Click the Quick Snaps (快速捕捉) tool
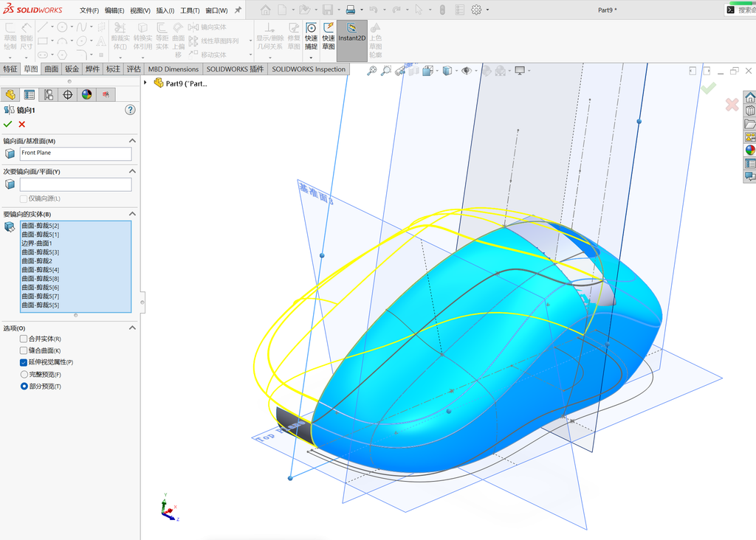 311,36
